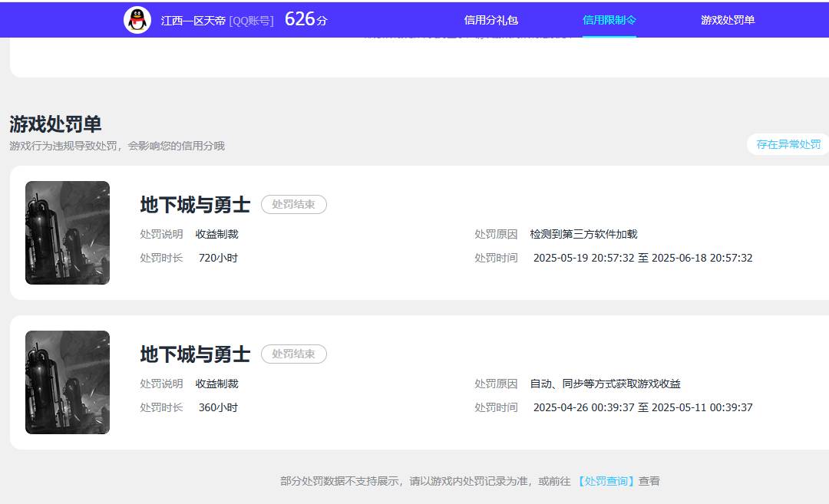The height and width of the screenshot is (504, 829).
Task: Click the second 地下城与勇士 game title
Action: [x=194, y=355]
